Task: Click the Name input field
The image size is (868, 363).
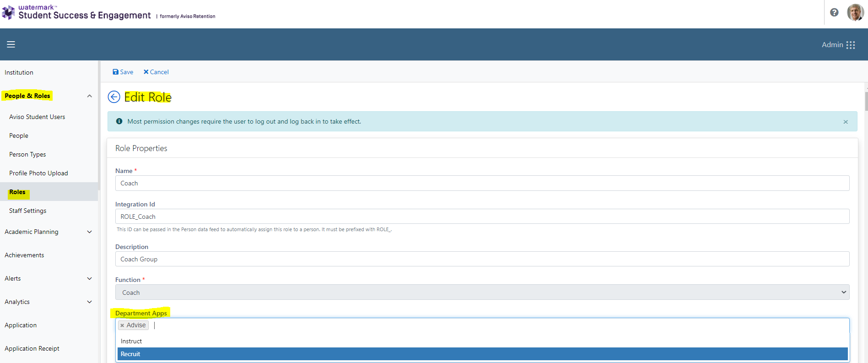Action: tap(482, 183)
